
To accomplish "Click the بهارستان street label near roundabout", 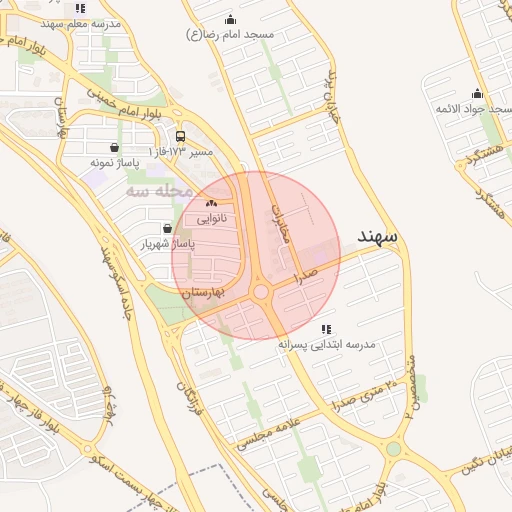I will (203, 293).
